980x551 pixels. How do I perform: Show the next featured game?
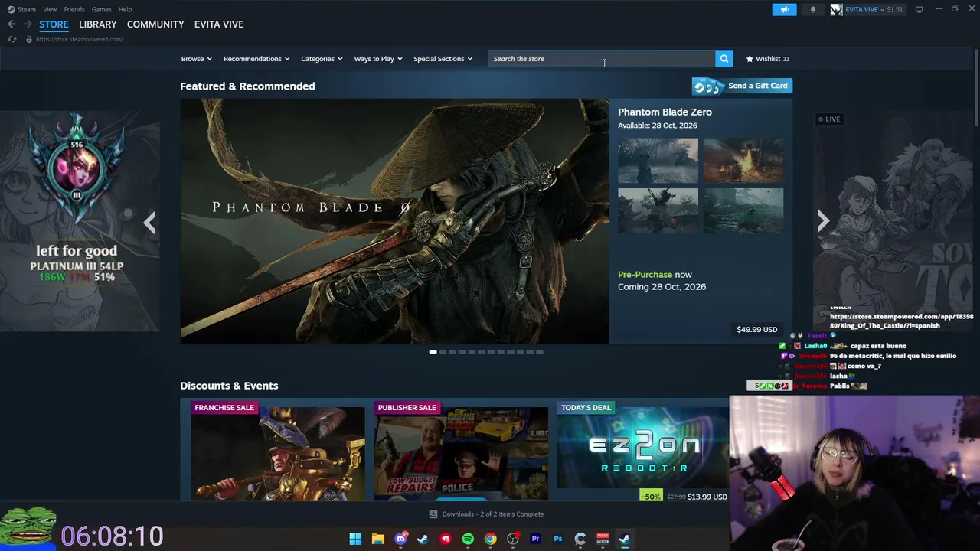[x=823, y=221]
